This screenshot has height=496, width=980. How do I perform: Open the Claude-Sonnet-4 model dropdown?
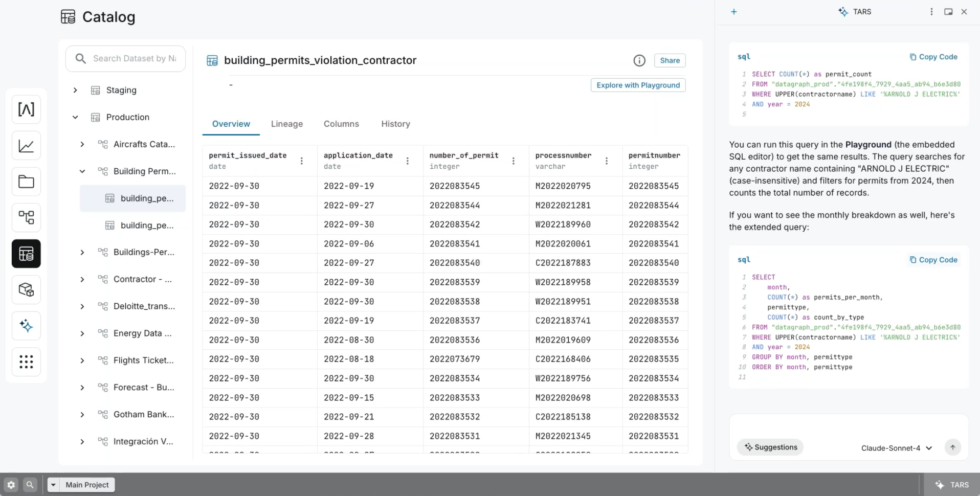tap(896, 448)
